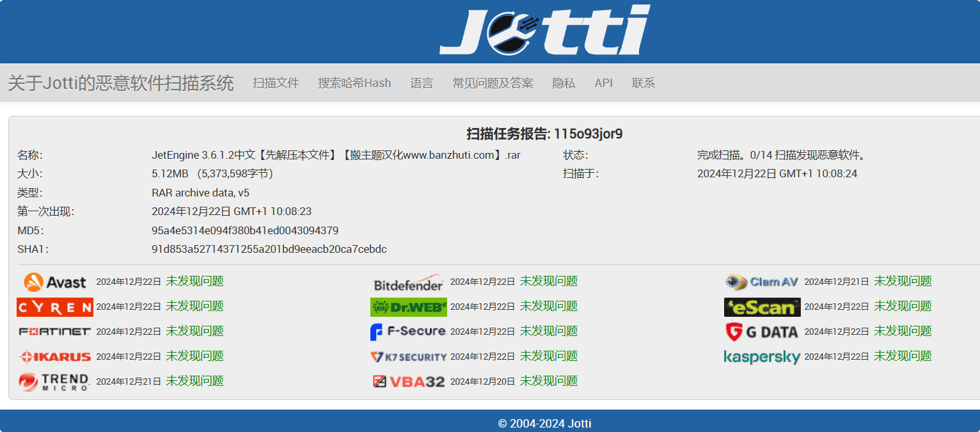980x432 pixels.
Task: Click the Fortinet logo
Action: click(x=55, y=332)
